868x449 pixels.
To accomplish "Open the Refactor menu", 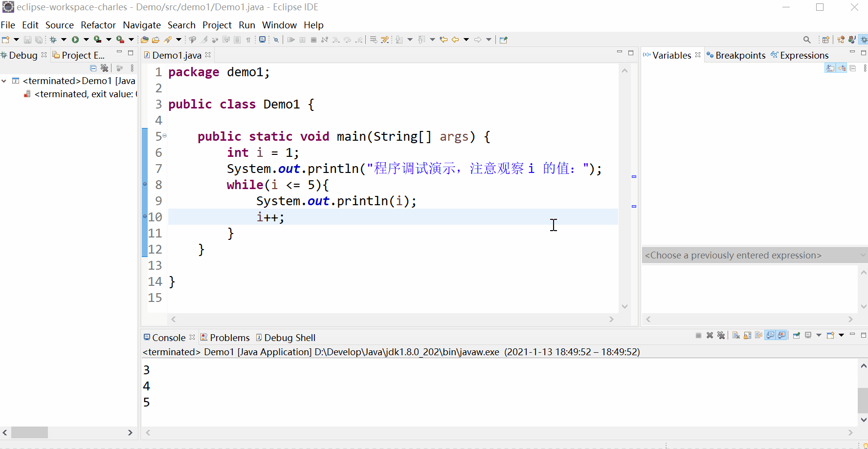I will coord(98,25).
